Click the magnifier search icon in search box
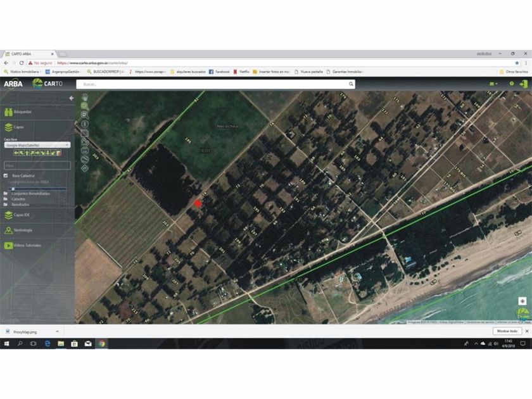This screenshot has width=532, height=399. pos(351,84)
